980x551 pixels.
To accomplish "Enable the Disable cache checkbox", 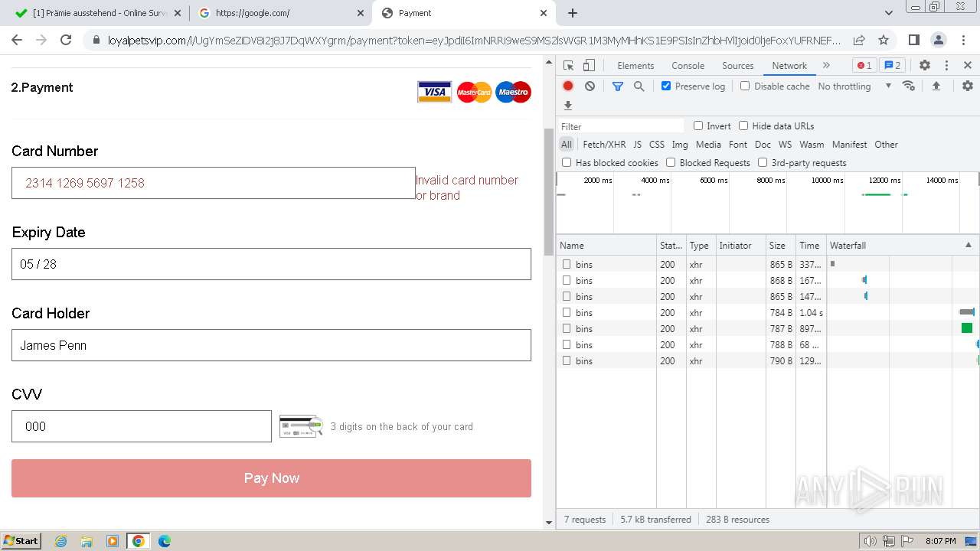I will (x=745, y=86).
